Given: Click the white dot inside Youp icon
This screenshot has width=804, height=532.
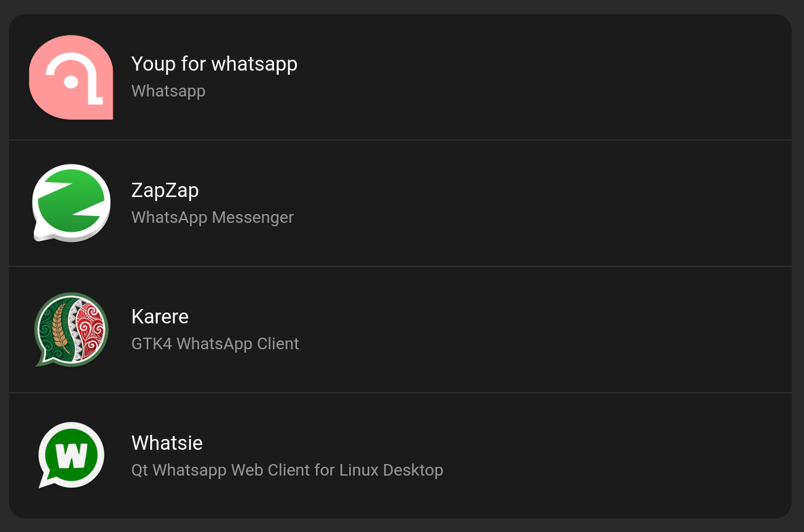Looking at the screenshot, I should [71, 82].
